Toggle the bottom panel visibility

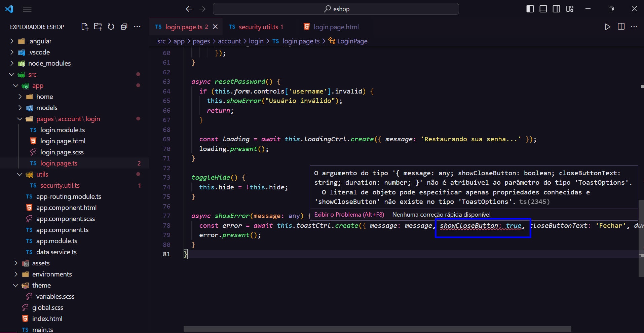[x=543, y=9]
